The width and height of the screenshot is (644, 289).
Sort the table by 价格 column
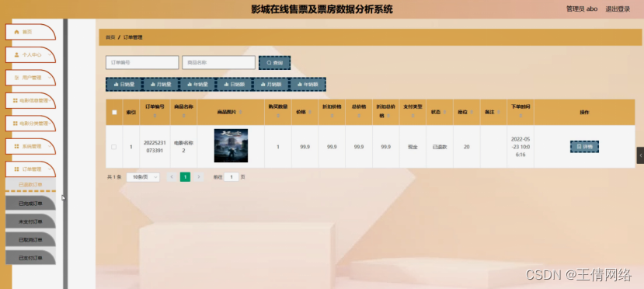pos(310,112)
